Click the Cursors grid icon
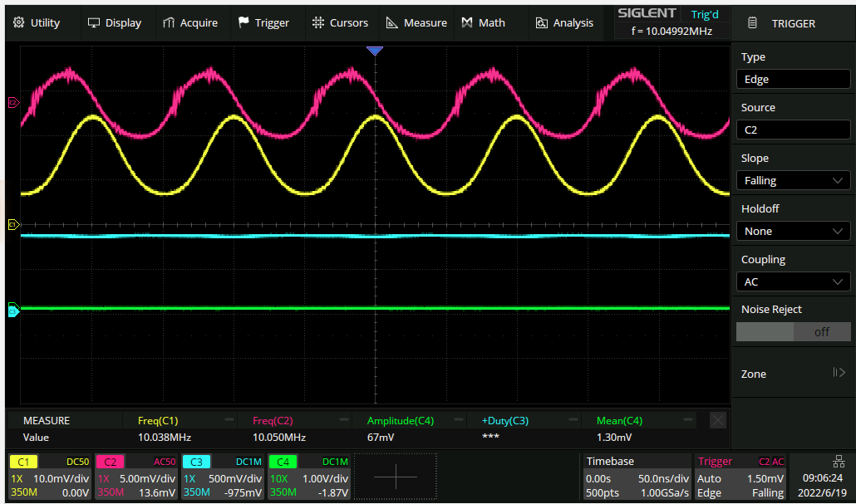Image resolution: width=856 pixels, height=504 pixels. 317,23
